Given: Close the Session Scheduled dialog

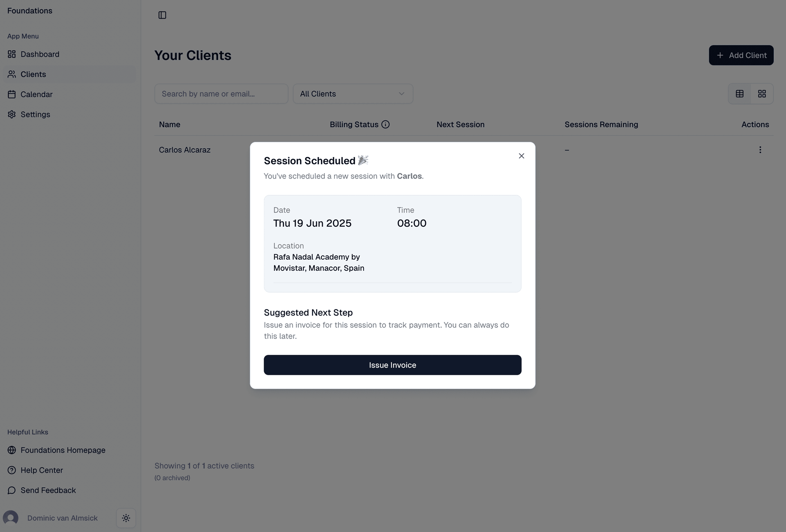Looking at the screenshot, I should [x=521, y=156].
